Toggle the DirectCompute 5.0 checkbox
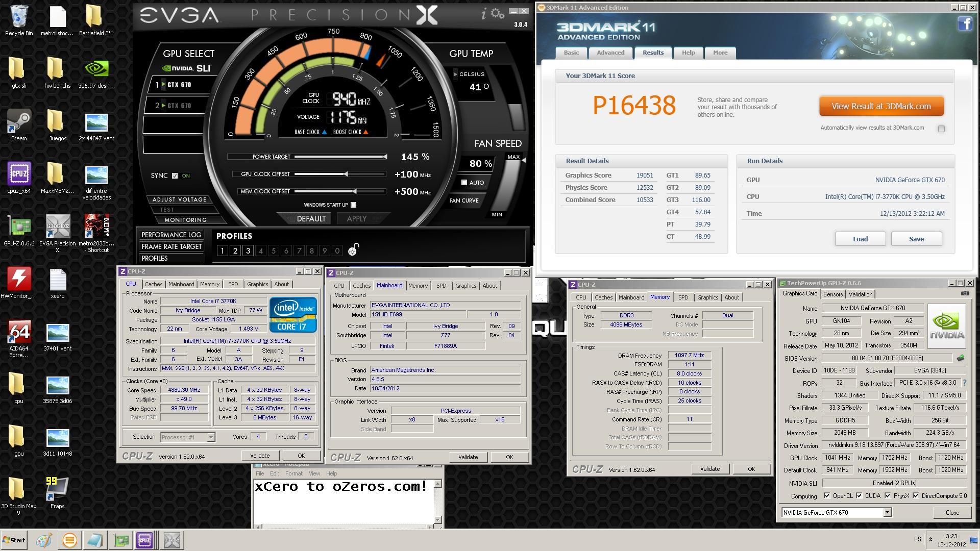The height and width of the screenshot is (551, 980). 916,495
